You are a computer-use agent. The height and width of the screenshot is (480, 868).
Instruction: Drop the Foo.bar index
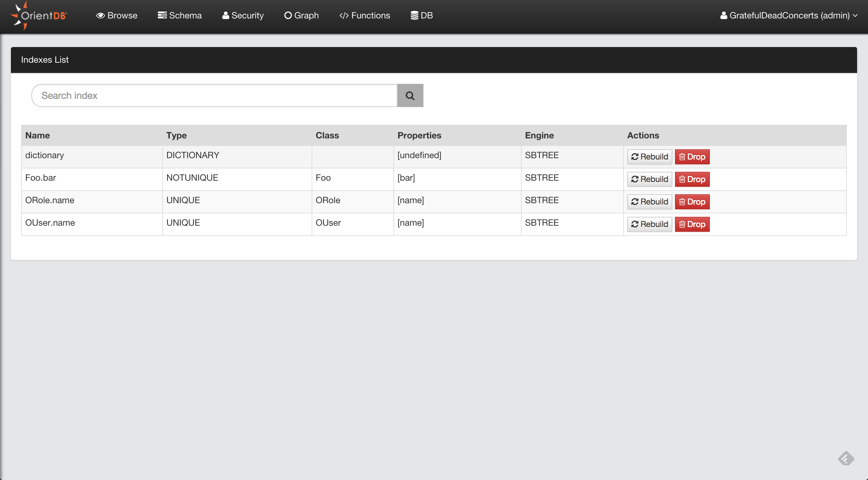(692, 179)
